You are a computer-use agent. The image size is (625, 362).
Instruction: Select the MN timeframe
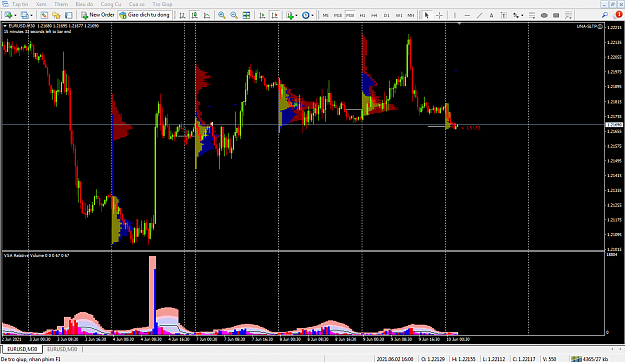411,15
